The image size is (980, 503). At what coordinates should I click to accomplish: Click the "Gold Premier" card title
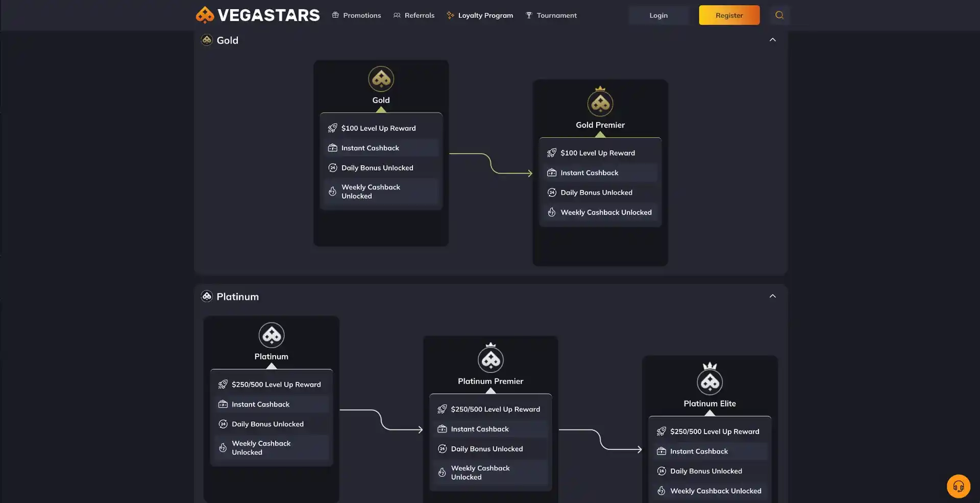click(600, 125)
